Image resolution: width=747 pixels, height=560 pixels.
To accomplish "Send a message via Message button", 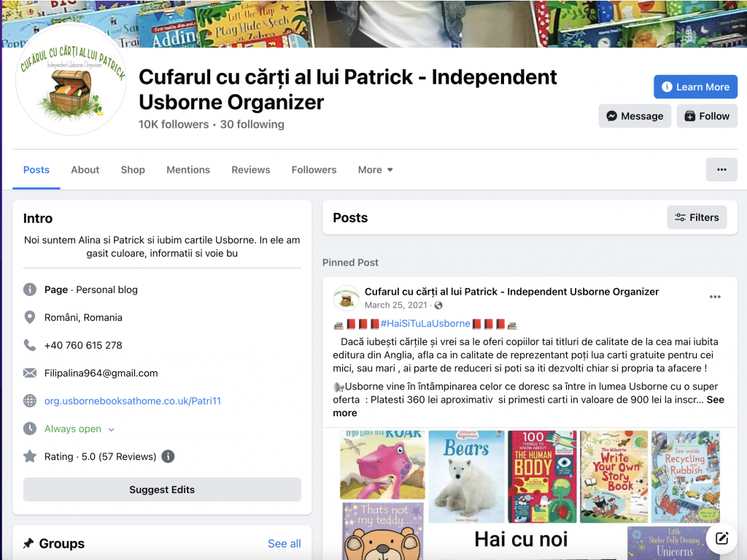I will point(635,116).
